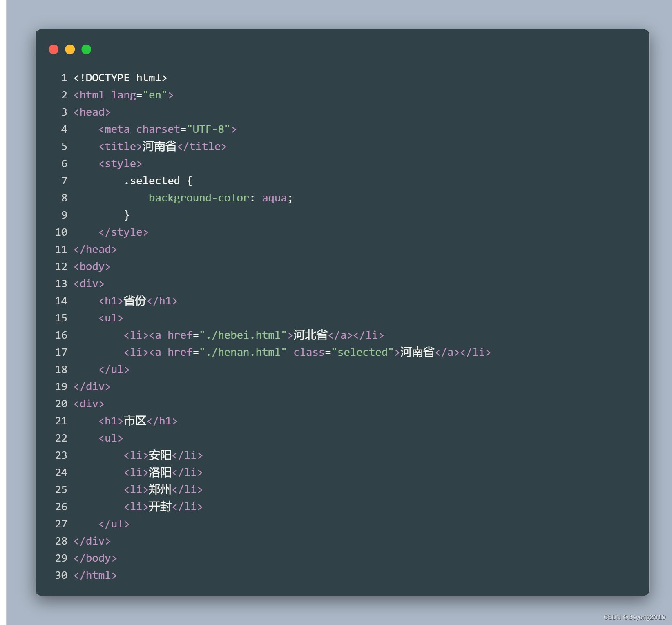Image resolution: width=672 pixels, height=625 pixels.
Task: Click line number 17
Action: coord(61,352)
